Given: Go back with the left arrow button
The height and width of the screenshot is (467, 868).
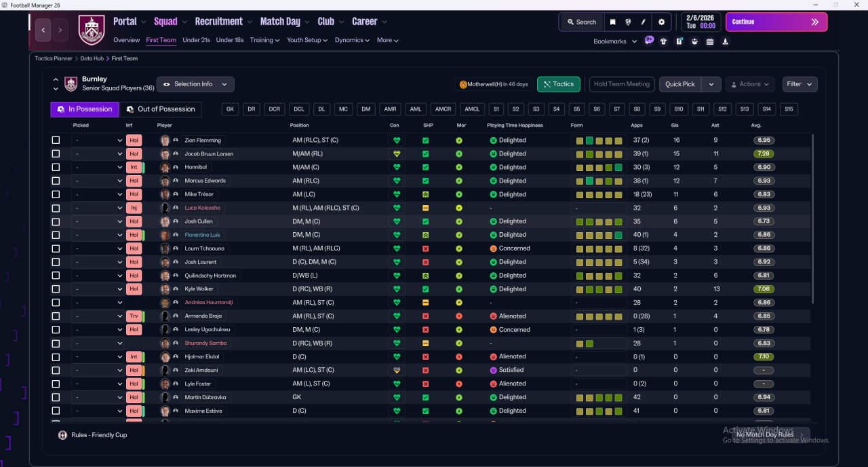Looking at the screenshot, I should pos(43,30).
